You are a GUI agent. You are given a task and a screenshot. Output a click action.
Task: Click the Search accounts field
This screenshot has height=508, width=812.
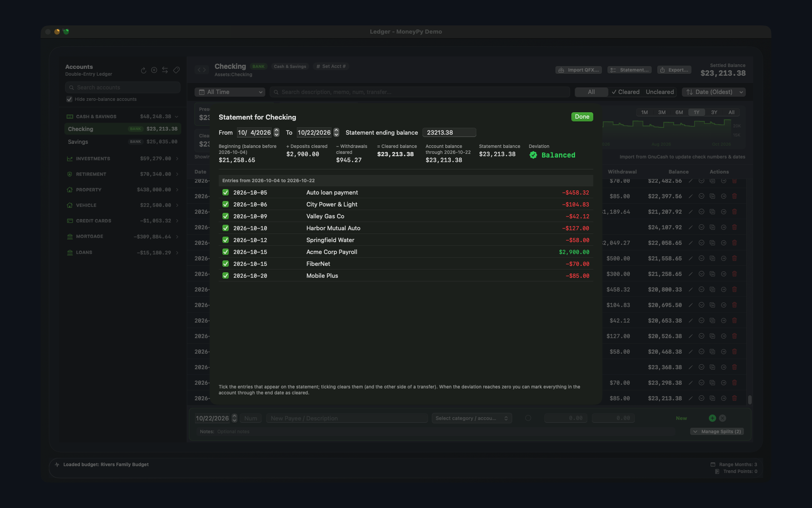(x=123, y=87)
